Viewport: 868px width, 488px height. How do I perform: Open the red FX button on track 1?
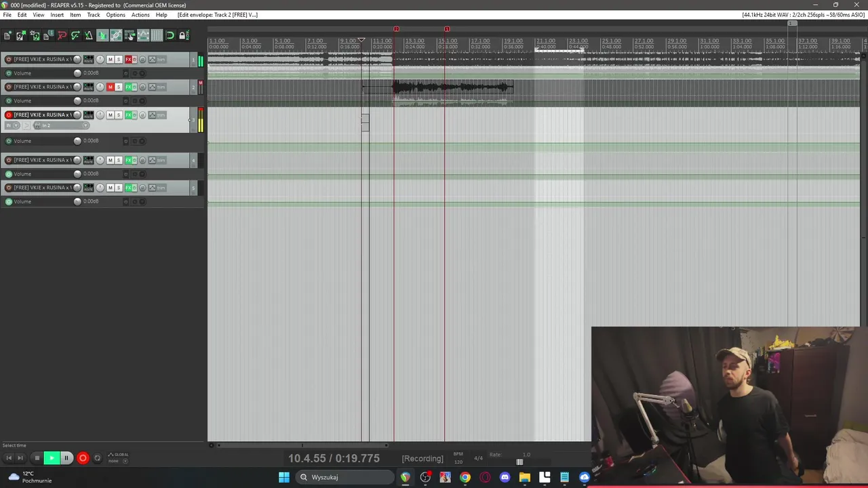click(x=128, y=60)
